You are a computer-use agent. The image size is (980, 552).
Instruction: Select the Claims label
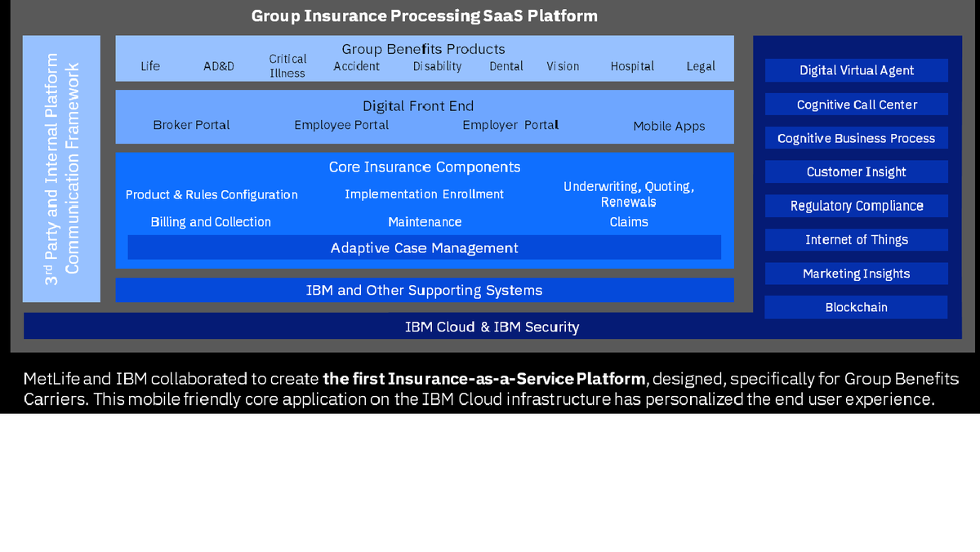629,222
